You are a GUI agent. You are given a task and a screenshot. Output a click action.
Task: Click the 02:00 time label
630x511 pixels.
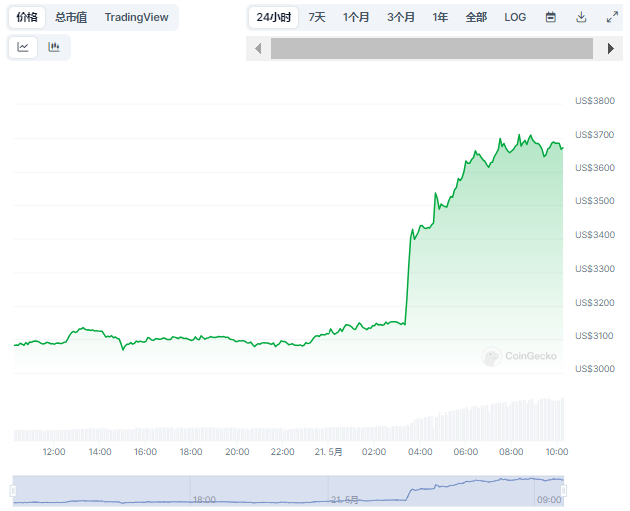click(374, 452)
